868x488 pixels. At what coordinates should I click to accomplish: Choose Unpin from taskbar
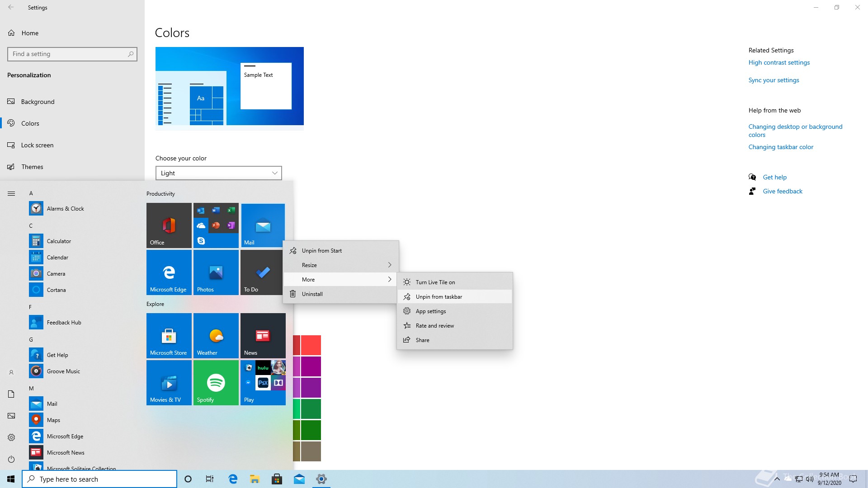click(454, 296)
